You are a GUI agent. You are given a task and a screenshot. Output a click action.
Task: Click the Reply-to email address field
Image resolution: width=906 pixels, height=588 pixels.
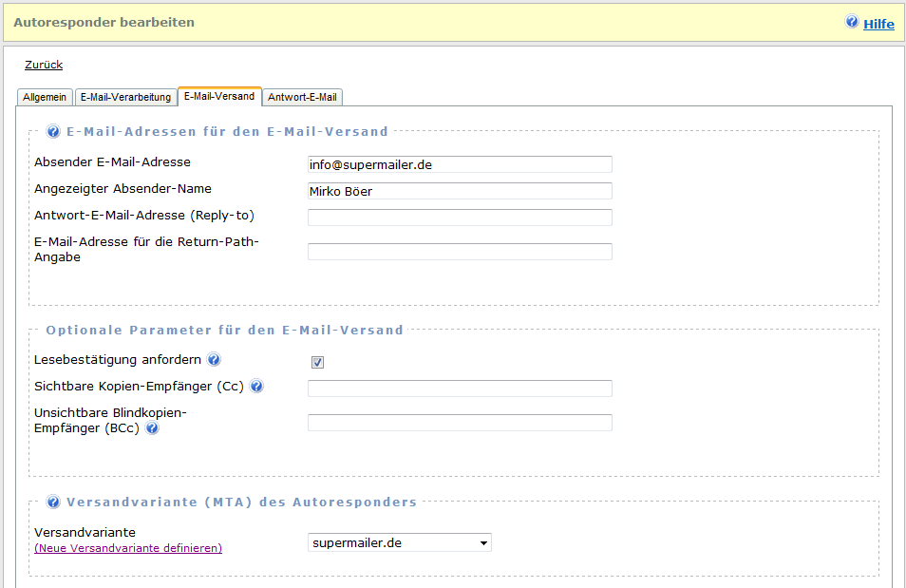tap(460, 218)
